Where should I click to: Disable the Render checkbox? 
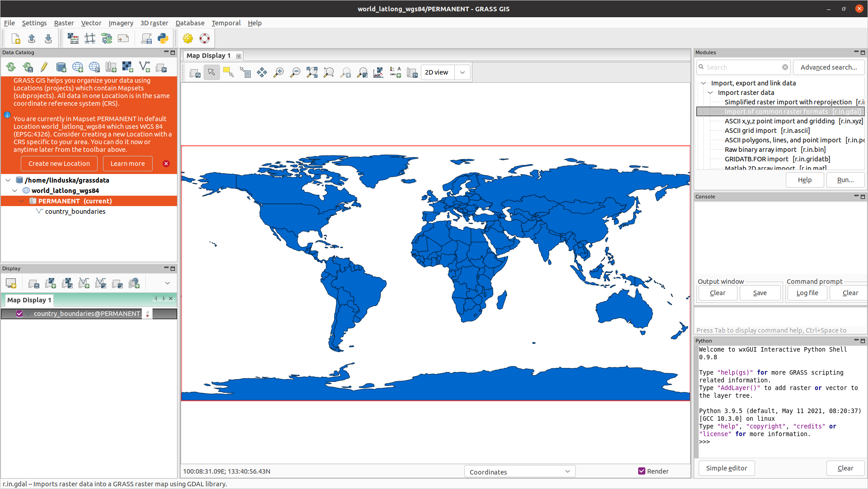tap(642, 471)
